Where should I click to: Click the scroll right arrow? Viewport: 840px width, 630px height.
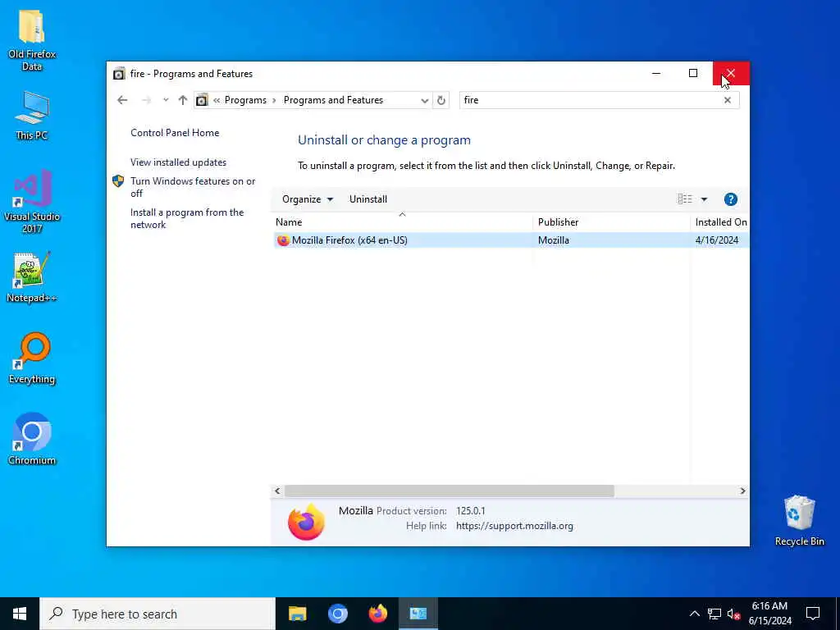742,491
